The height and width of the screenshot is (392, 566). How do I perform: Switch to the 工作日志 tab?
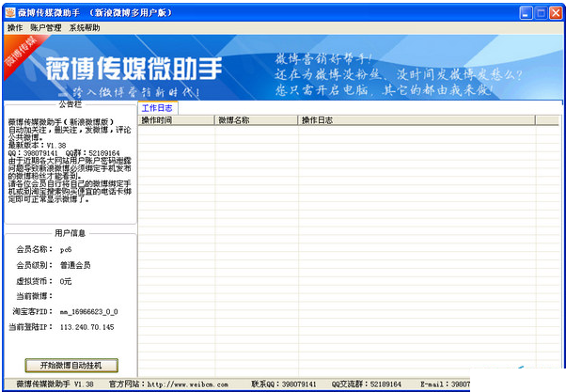pyautogui.click(x=157, y=108)
